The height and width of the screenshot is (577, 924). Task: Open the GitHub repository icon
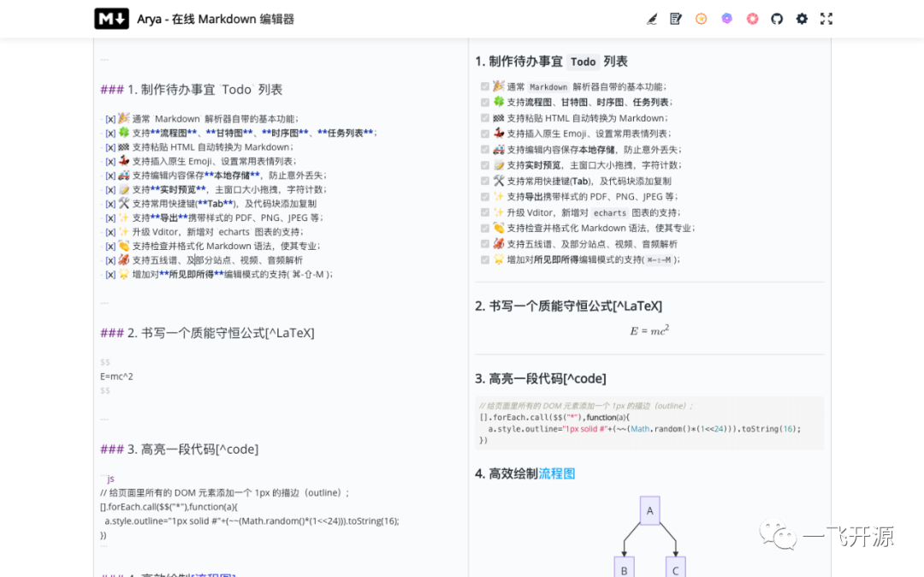777,19
